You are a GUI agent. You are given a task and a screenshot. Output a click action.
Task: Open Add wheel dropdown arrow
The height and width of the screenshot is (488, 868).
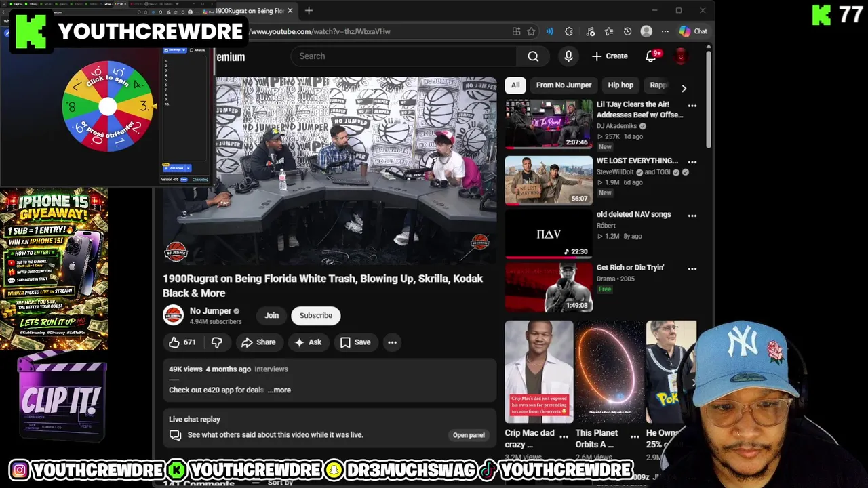(x=188, y=168)
